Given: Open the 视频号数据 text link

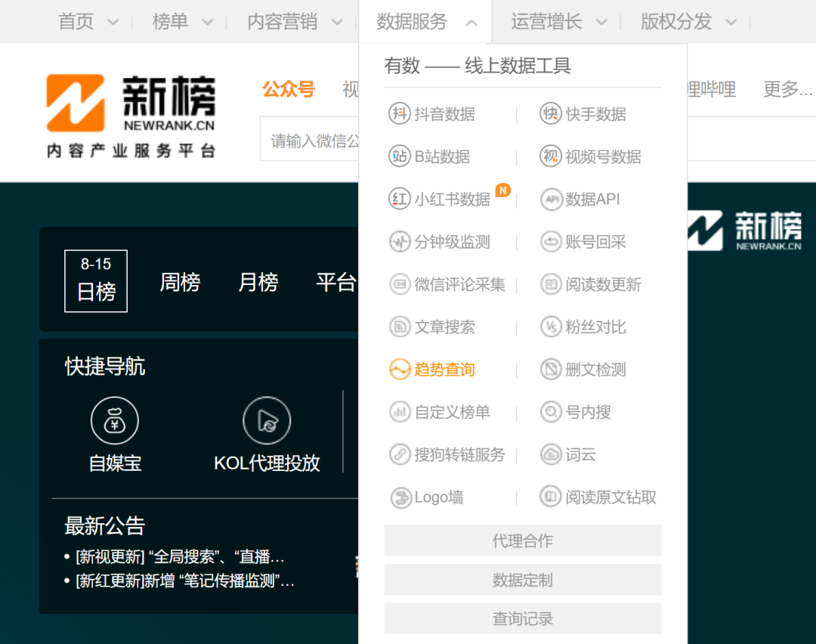Looking at the screenshot, I should pyautogui.click(x=603, y=156).
